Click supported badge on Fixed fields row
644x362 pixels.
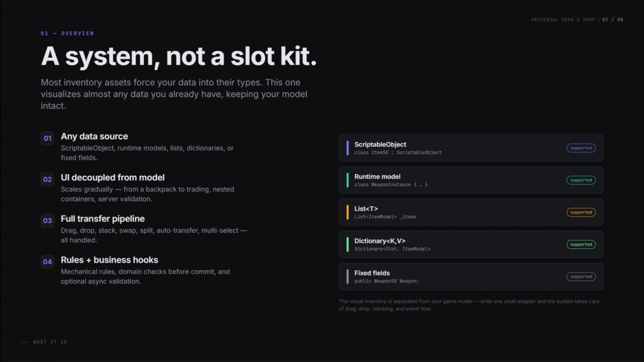[x=581, y=277]
